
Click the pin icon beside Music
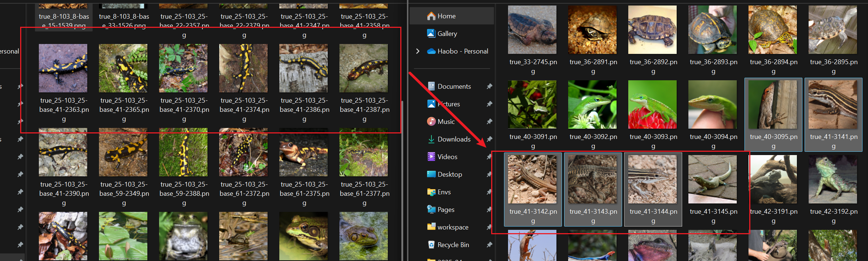(489, 122)
